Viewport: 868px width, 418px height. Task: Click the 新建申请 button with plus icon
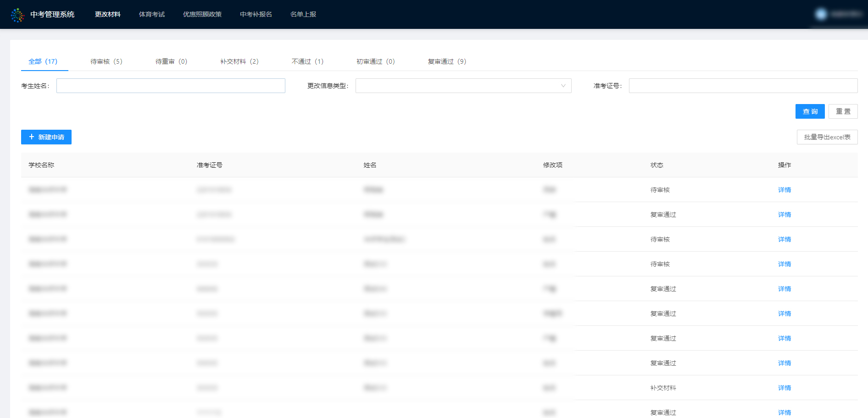coord(46,137)
